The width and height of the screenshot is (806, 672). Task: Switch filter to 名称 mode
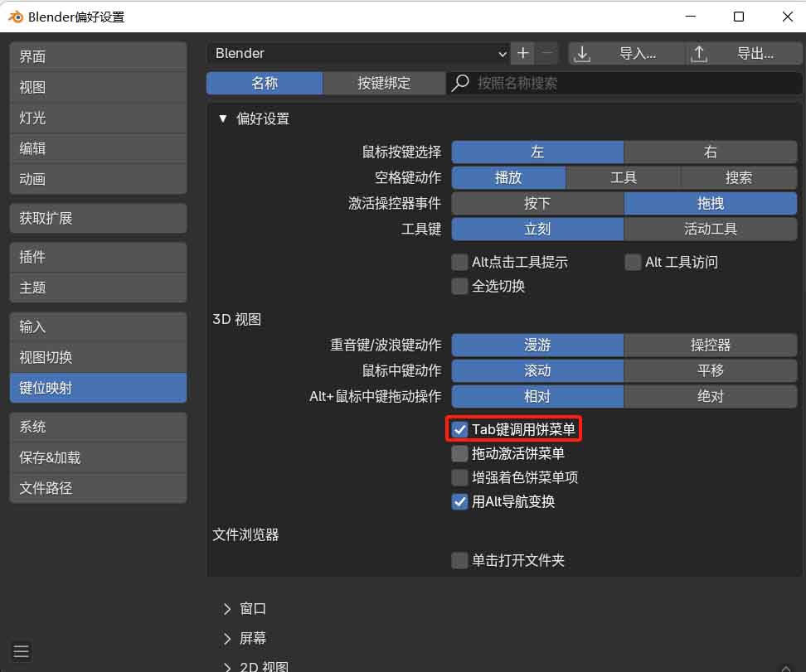(x=265, y=83)
